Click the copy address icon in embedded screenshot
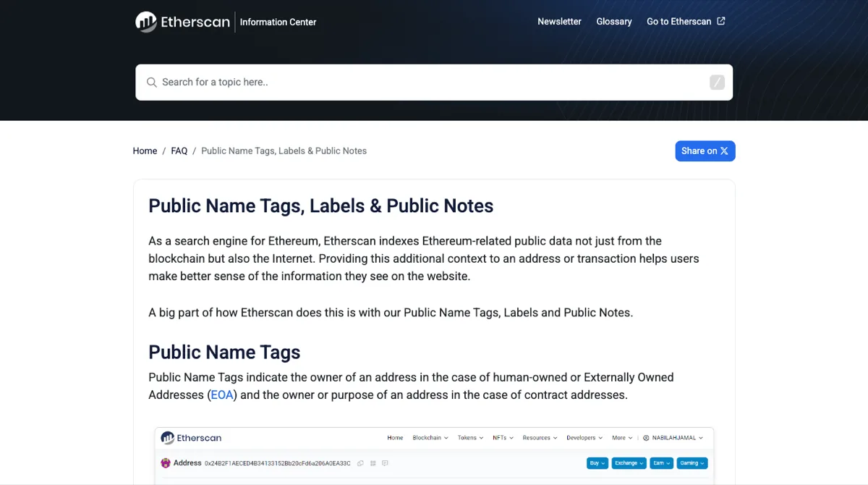The height and width of the screenshot is (485, 868). pos(360,463)
